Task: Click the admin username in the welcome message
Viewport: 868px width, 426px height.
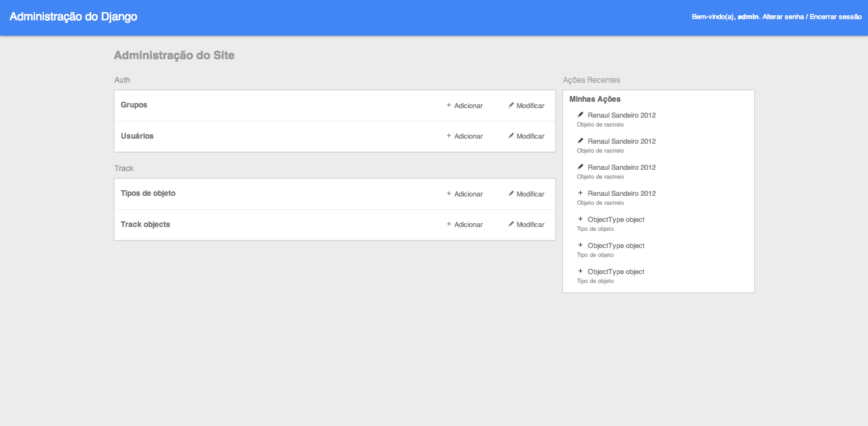Action: (748, 17)
